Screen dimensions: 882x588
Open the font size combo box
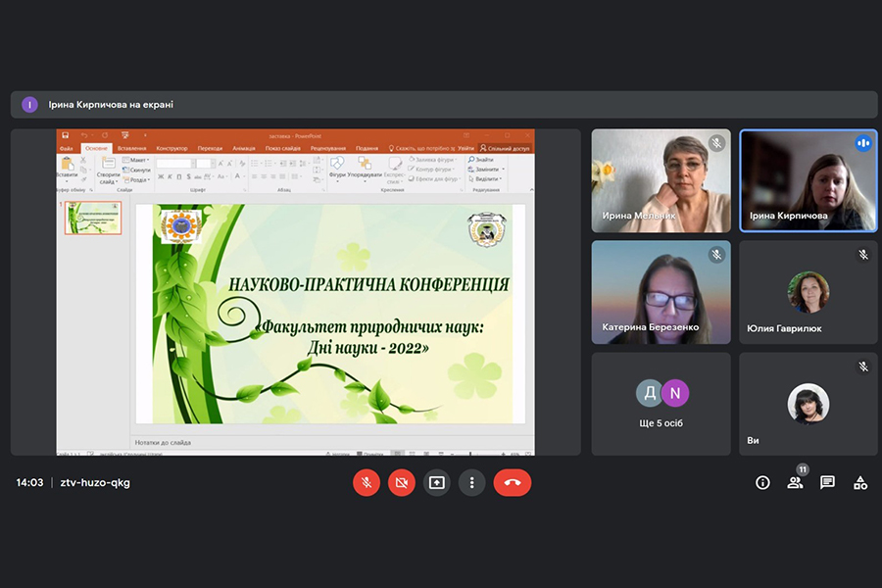click(206, 164)
